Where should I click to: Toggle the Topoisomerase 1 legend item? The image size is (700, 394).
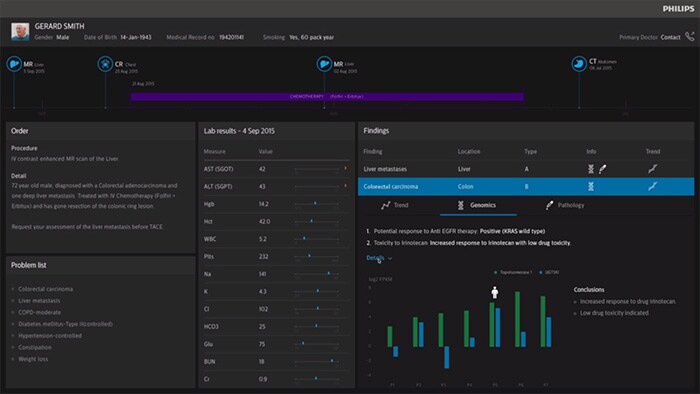pos(512,272)
